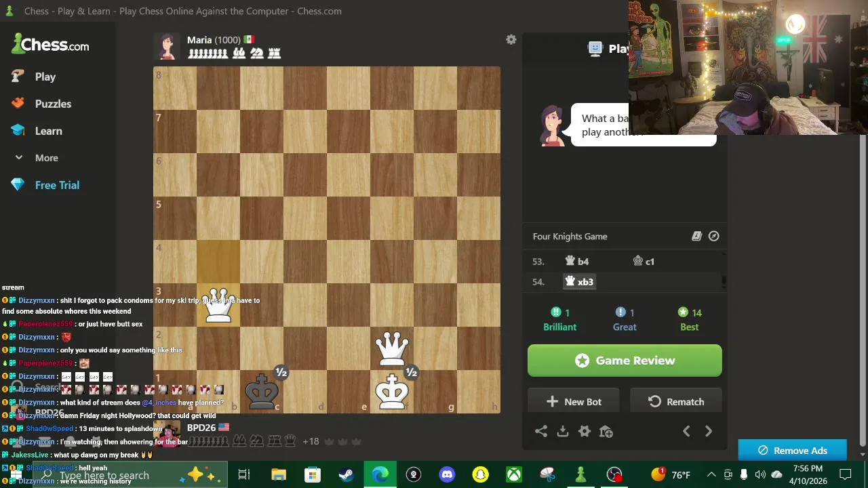This screenshot has height=488, width=868.
Task: Open Task View on the taskbar
Action: 244,474
